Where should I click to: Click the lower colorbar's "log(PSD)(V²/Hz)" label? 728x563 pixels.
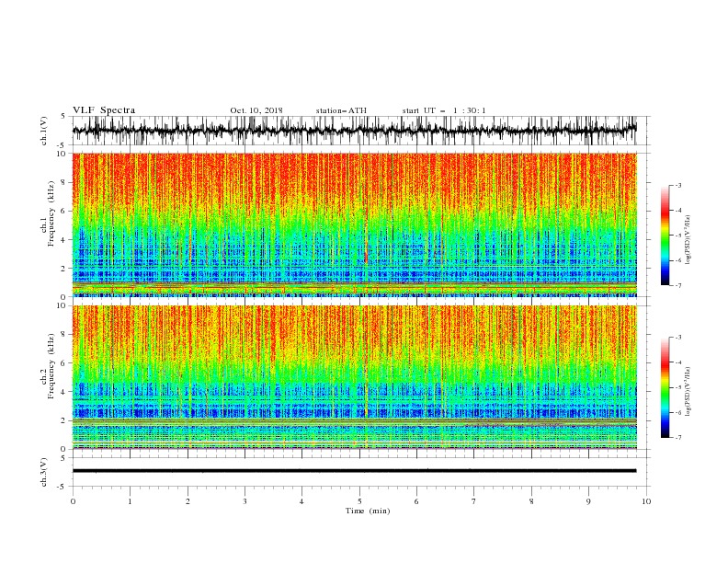(688, 392)
